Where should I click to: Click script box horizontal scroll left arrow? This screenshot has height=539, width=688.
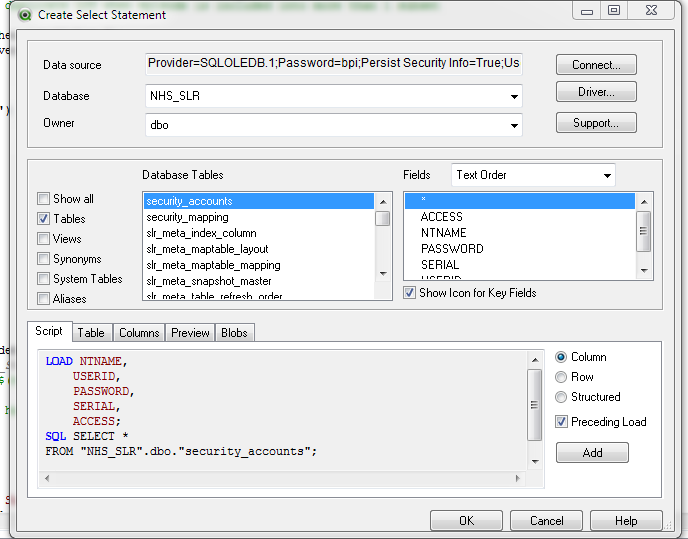(x=47, y=478)
